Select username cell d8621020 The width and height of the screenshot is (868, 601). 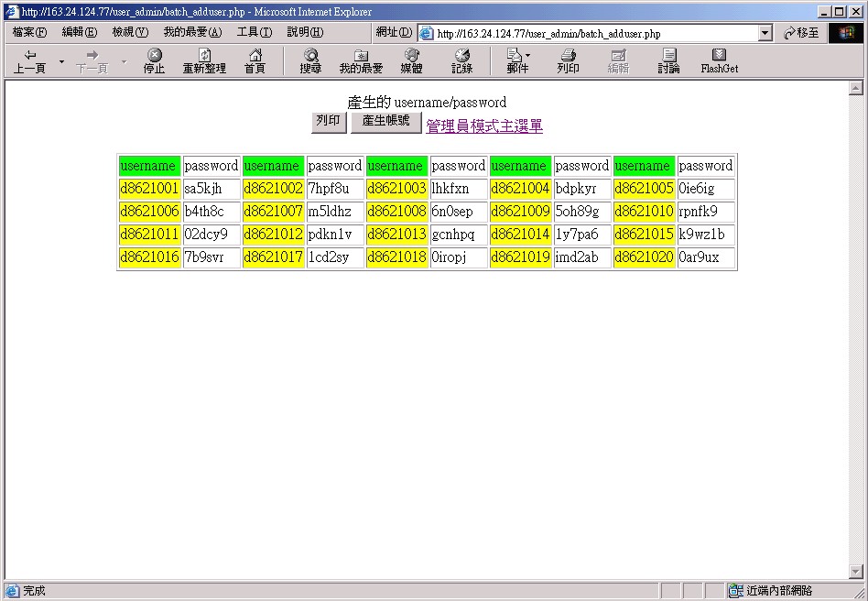(x=644, y=257)
